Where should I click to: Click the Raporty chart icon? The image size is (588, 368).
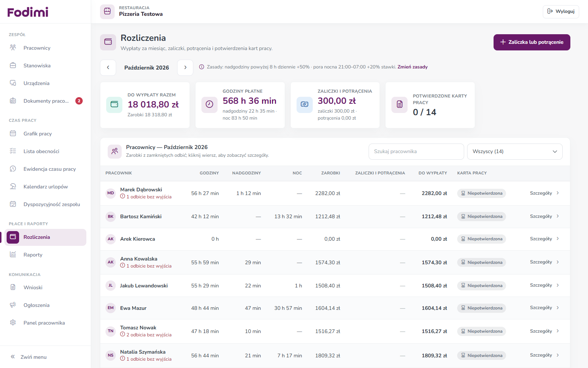13,255
